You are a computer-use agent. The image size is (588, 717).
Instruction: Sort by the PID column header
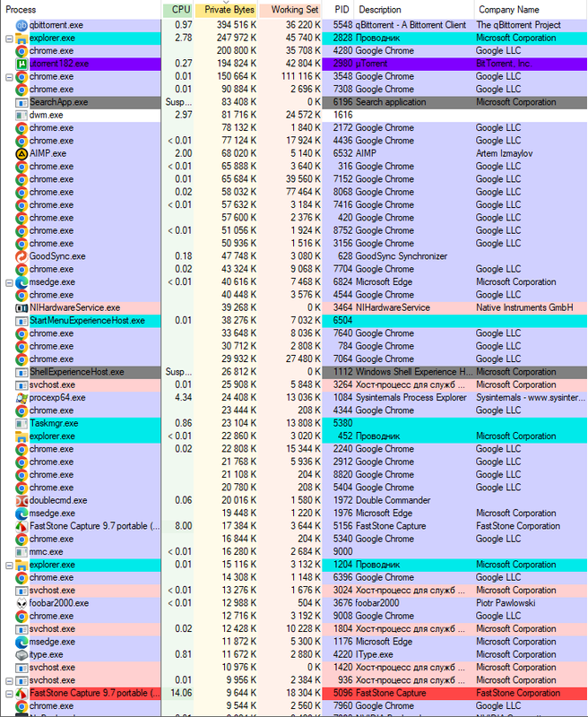pos(338,10)
